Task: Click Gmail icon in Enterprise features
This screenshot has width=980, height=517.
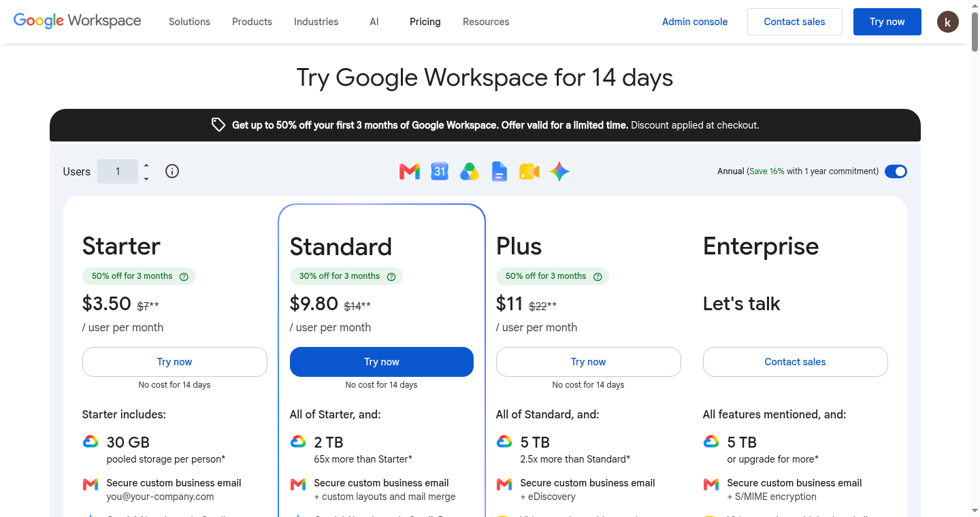Action: [711, 484]
